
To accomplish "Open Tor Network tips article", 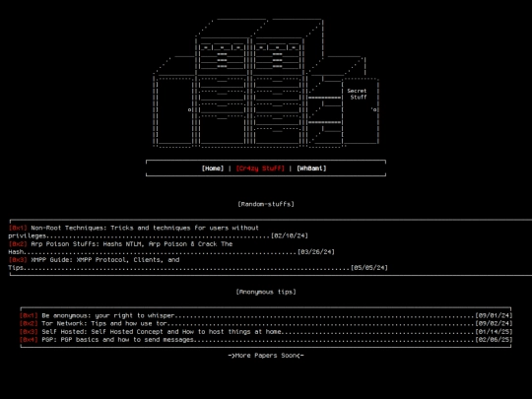I will pyautogui.click(x=104, y=324).
